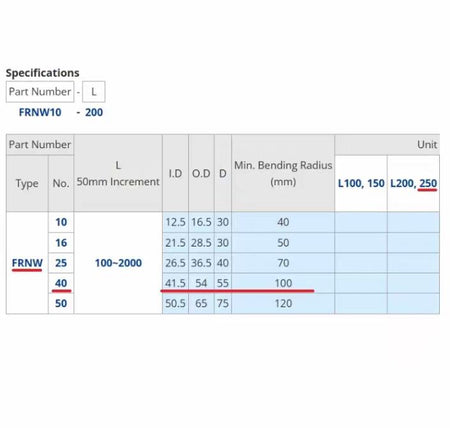Click the L 50mm Increment header
Image resolution: width=450 pixels, height=428 pixels.
click(x=118, y=173)
